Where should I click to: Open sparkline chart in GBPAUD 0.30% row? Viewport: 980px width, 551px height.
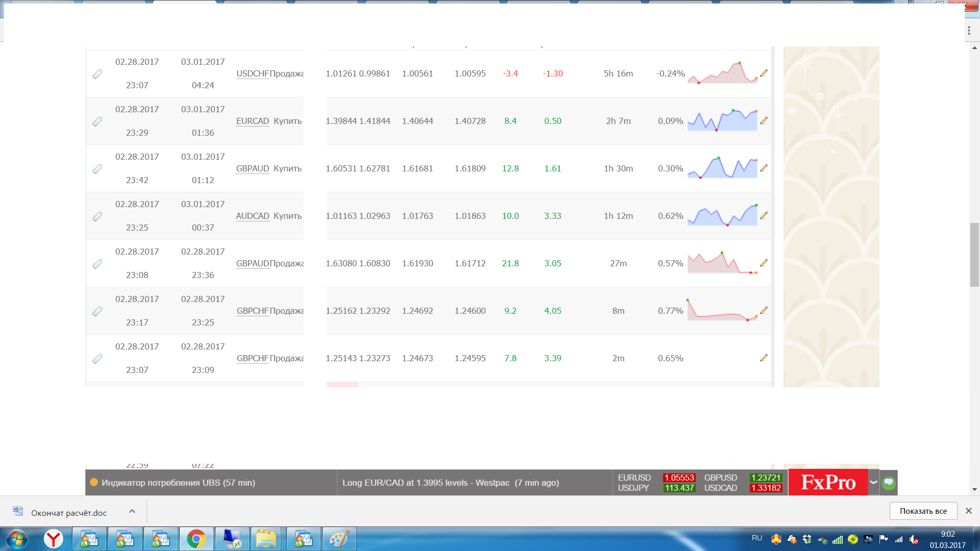pos(722,167)
